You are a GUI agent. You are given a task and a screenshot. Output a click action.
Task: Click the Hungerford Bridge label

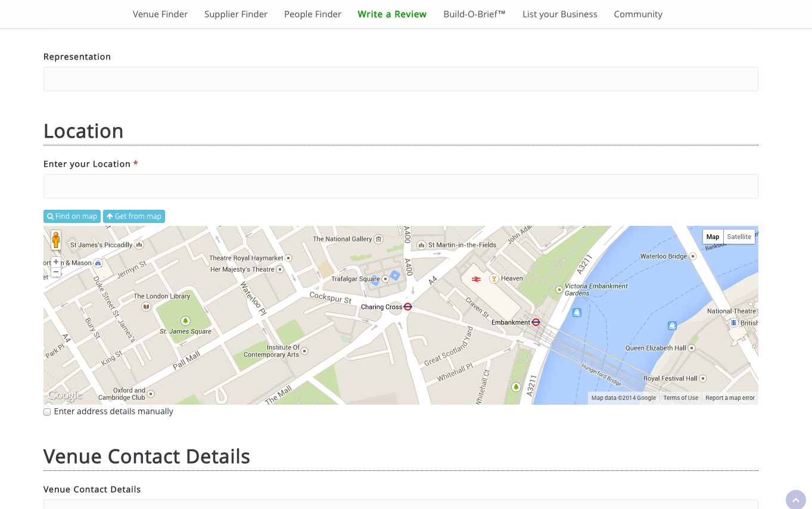pyautogui.click(x=601, y=375)
